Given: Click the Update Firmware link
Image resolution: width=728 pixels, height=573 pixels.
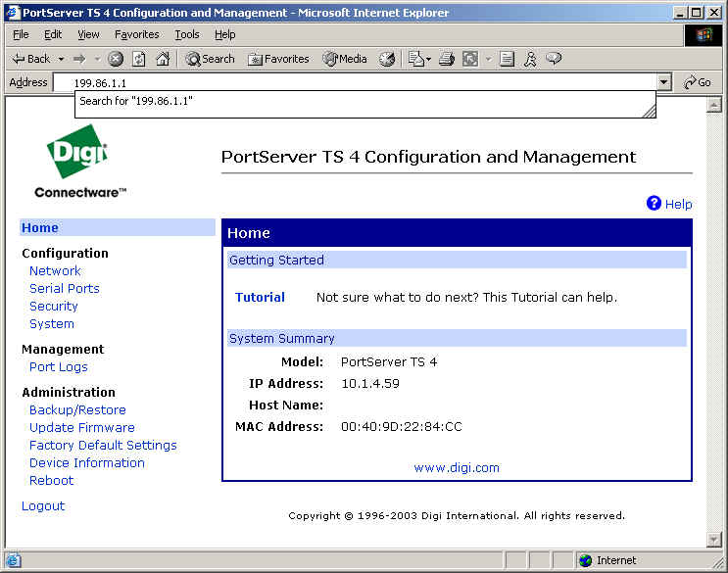Looking at the screenshot, I should coord(81,428).
